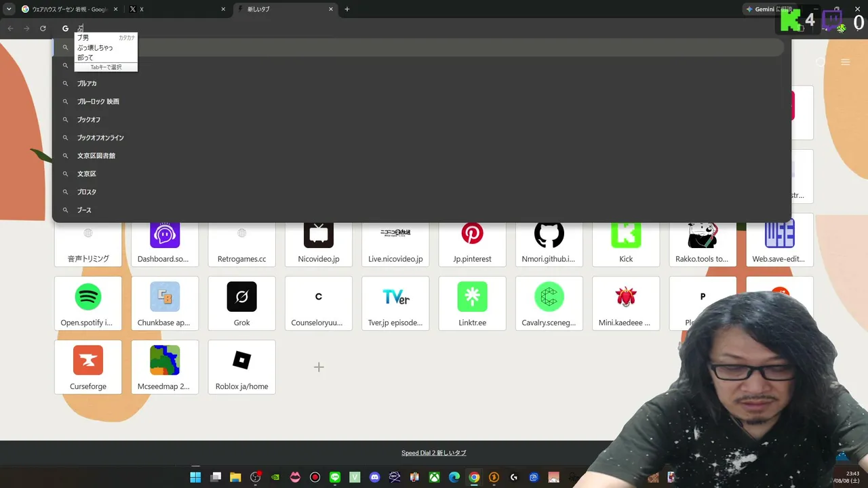Launch the Grok speed dial tile

click(x=241, y=304)
